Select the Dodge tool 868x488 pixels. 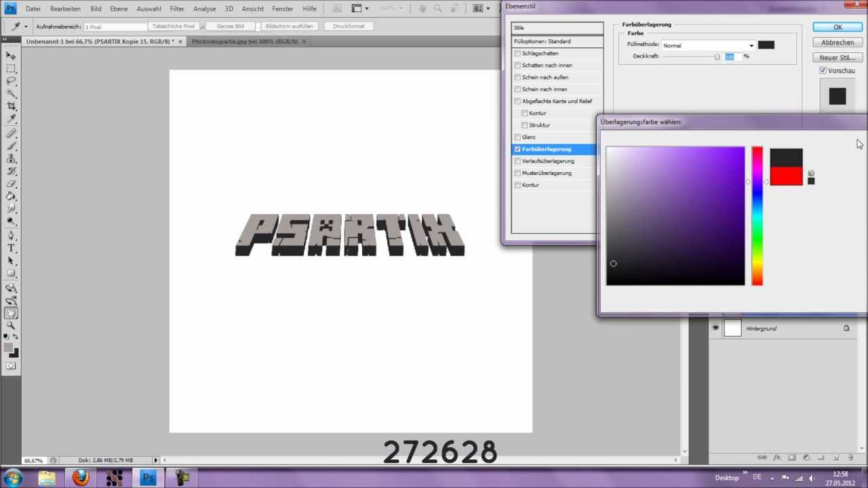tap(11, 222)
